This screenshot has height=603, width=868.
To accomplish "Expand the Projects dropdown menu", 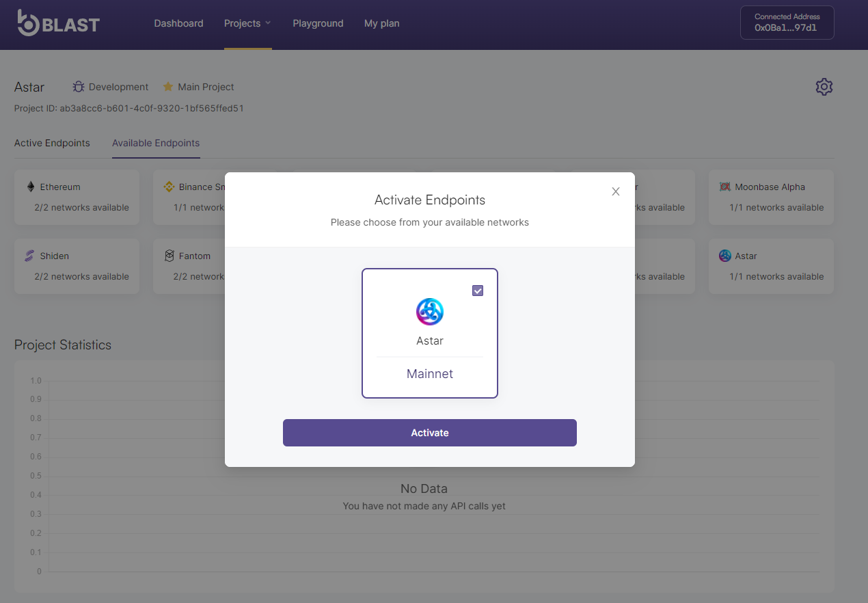I will (247, 23).
